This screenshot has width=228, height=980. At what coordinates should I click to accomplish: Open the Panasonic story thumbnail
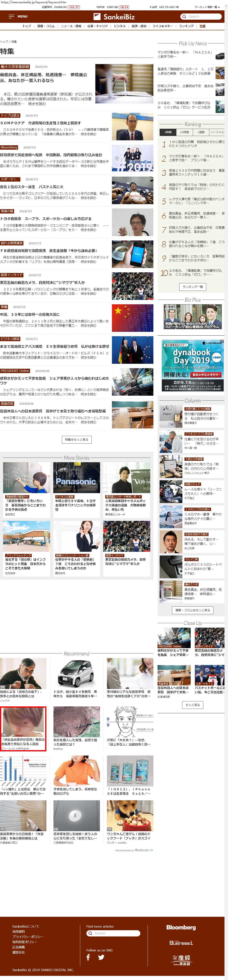pos(76,477)
